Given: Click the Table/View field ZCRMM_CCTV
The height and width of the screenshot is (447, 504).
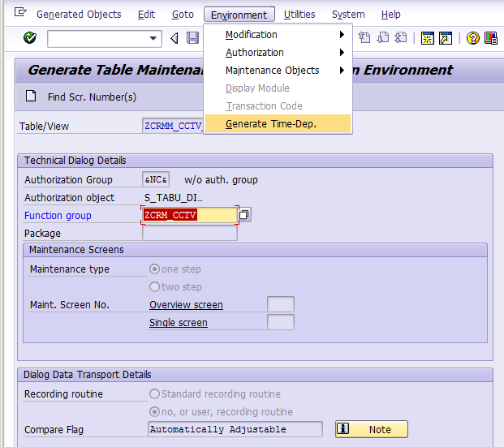Looking at the screenshot, I should tap(173, 126).
